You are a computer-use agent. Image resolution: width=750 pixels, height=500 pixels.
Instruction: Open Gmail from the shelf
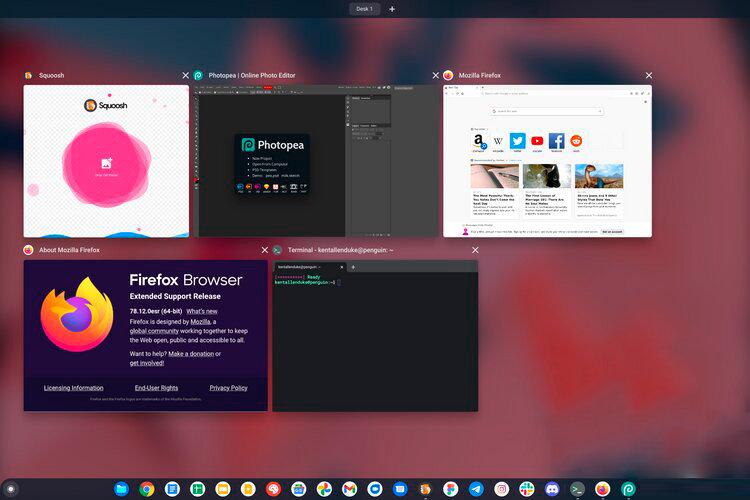(x=350, y=489)
